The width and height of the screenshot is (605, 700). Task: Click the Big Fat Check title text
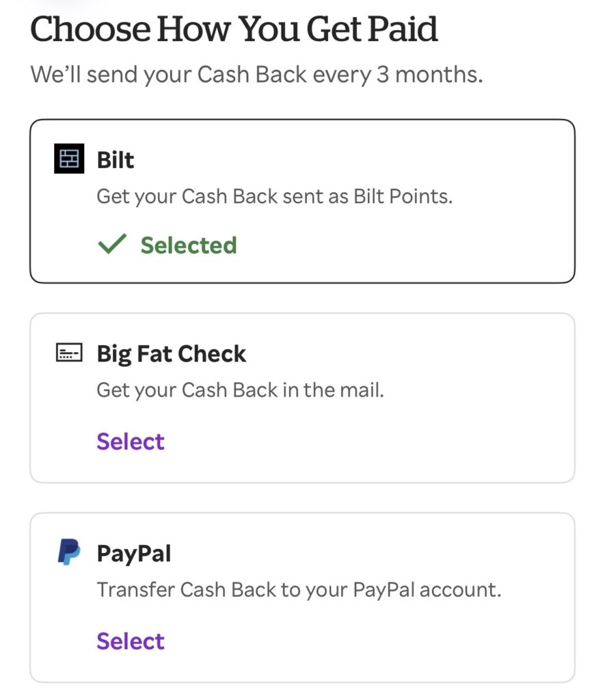click(172, 354)
